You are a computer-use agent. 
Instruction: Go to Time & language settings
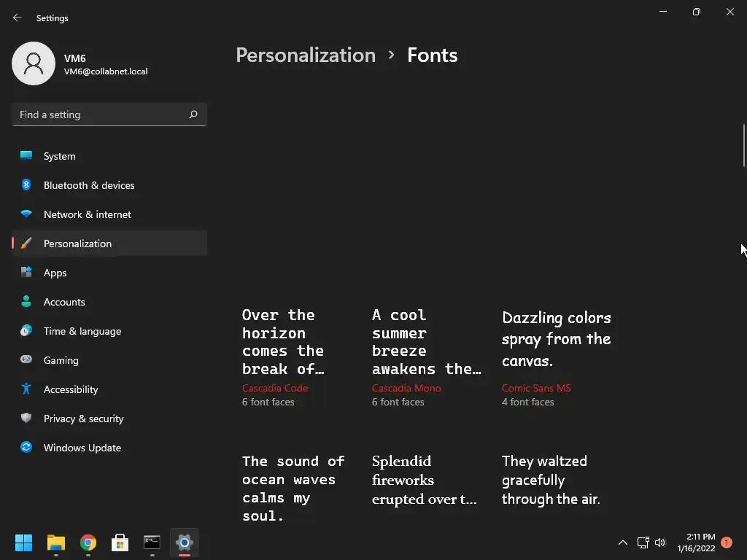109,331
